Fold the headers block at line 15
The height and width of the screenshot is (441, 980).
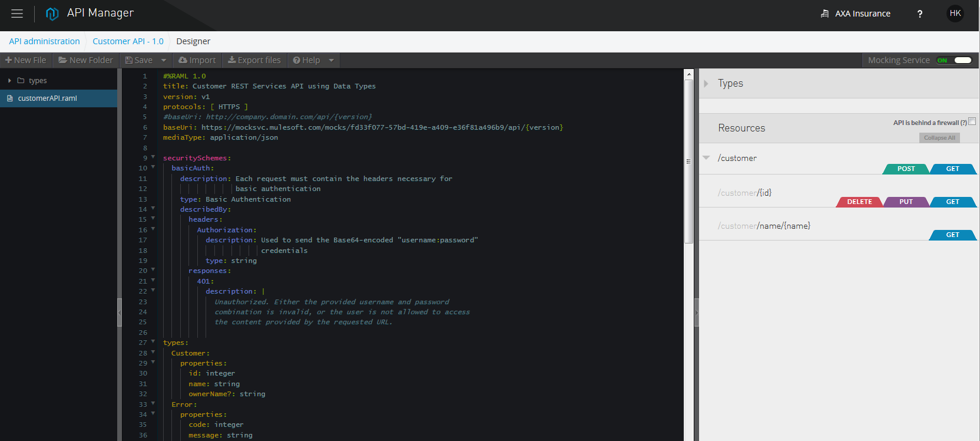point(153,219)
